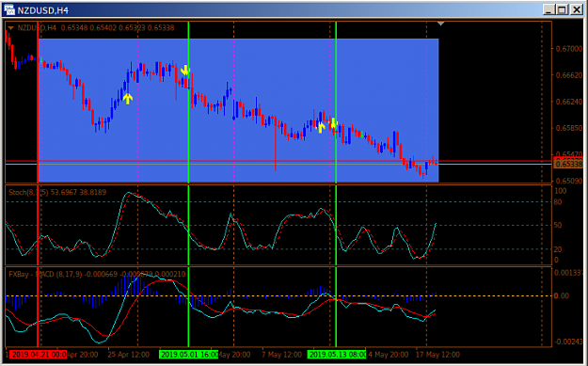Click the Stoch(8,3,5) indicator label

coord(57,192)
